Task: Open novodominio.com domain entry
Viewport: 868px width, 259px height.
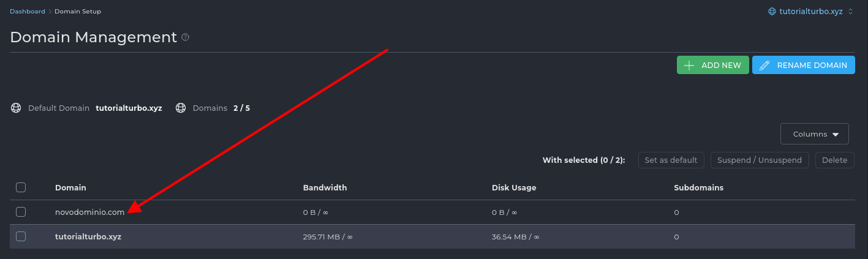Action: point(89,212)
